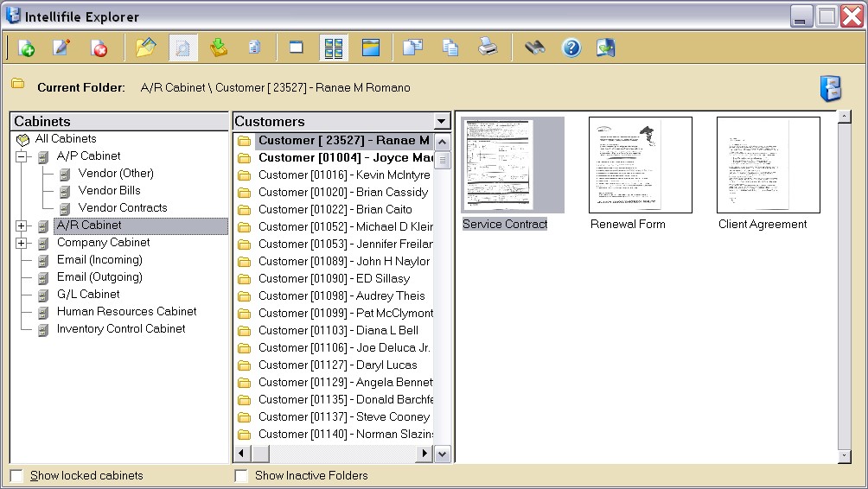Click the add new document icon
Viewport: 868px width, 489px height.
26,48
